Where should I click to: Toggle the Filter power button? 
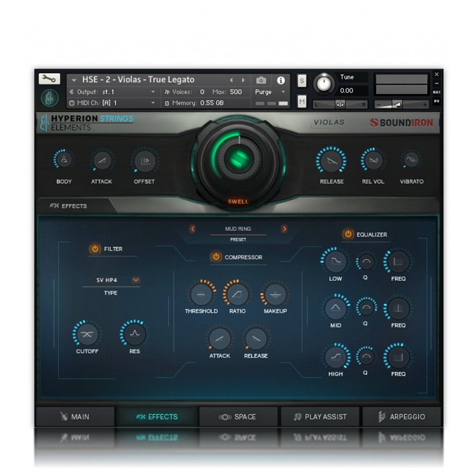[x=95, y=249]
